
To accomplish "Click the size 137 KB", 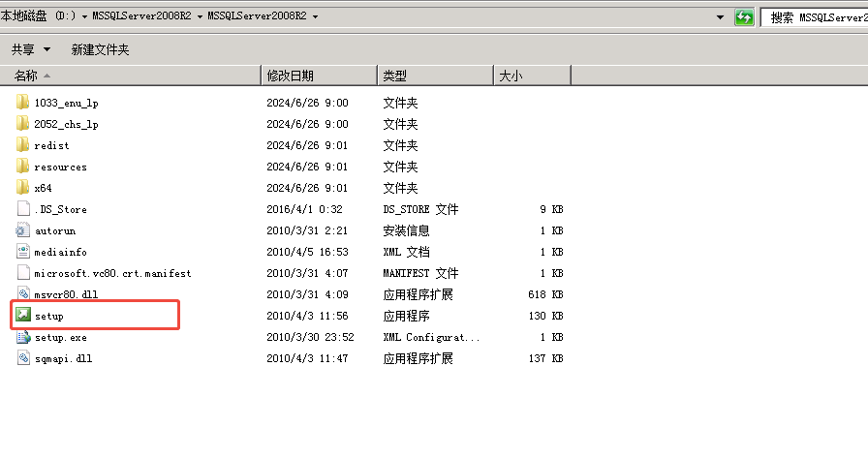I will click(x=545, y=358).
